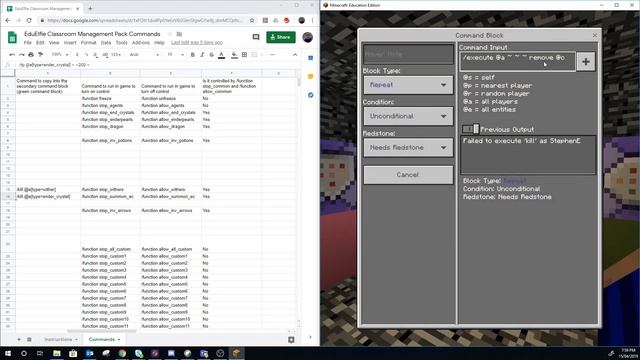Switch to the Instructions sheet tab
The image size is (640, 360).
pyautogui.click(x=58, y=340)
